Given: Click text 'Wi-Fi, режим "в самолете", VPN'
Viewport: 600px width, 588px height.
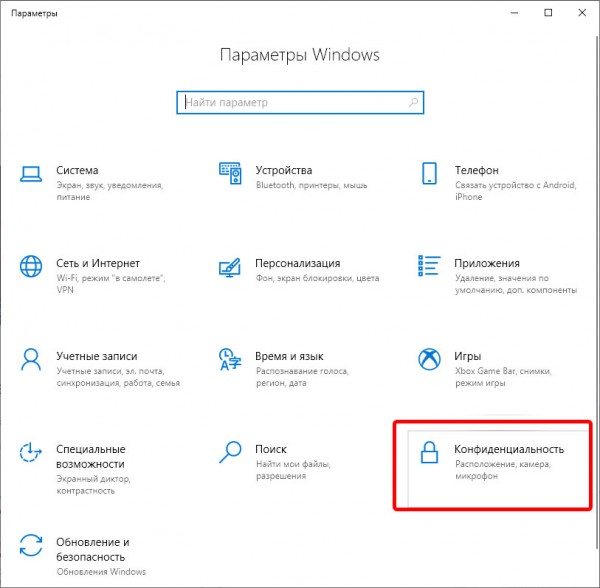Looking at the screenshot, I should click(111, 284).
